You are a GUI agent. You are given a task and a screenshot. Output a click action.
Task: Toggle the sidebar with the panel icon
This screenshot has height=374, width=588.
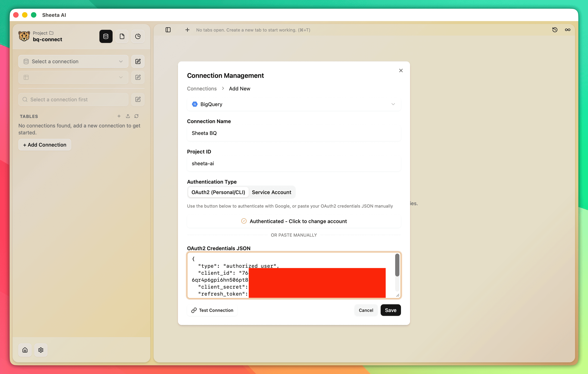[x=168, y=30]
